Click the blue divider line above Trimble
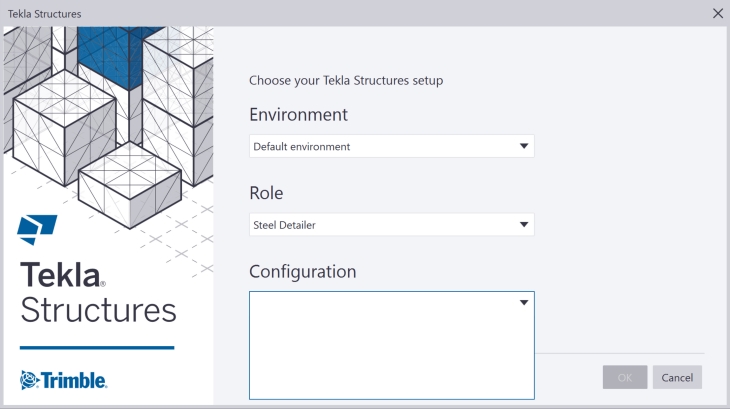This screenshot has height=409, width=730. 97,348
